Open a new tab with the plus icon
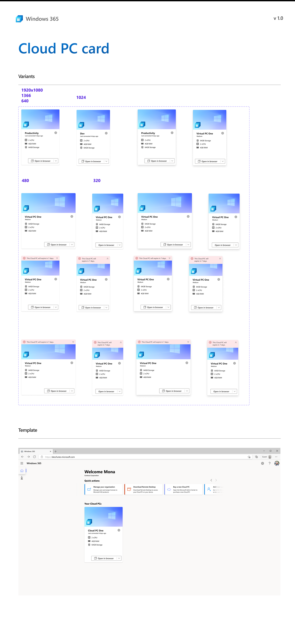 tap(55, 451)
